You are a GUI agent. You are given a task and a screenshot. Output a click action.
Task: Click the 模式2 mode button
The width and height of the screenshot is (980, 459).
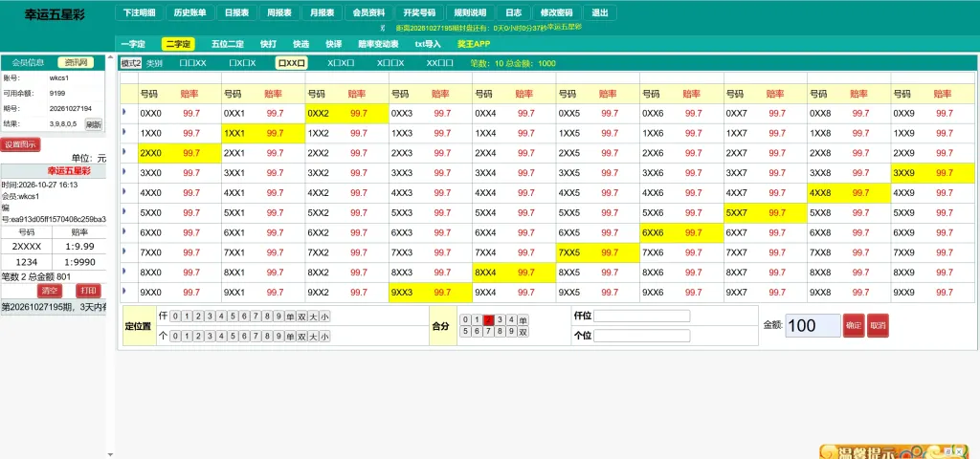pyautogui.click(x=131, y=63)
